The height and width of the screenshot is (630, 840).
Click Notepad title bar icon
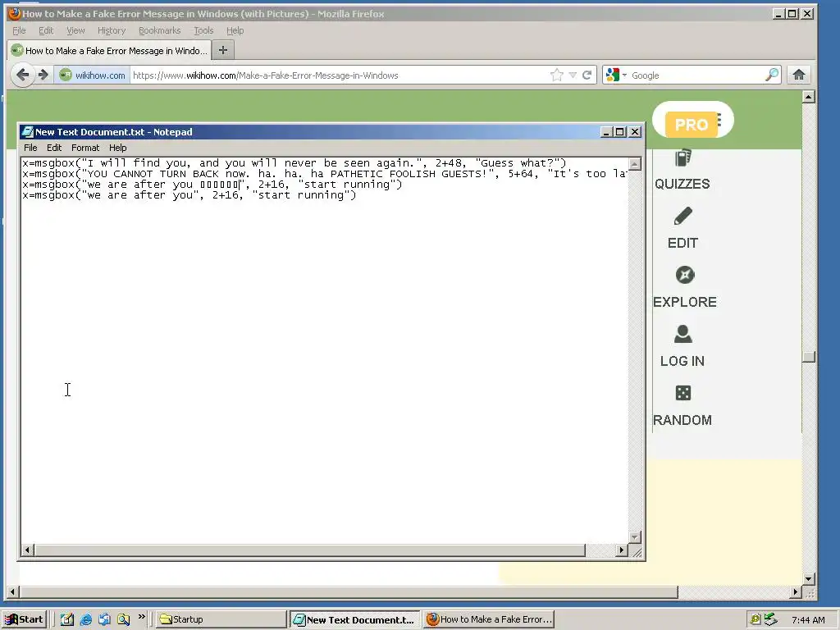(27, 132)
